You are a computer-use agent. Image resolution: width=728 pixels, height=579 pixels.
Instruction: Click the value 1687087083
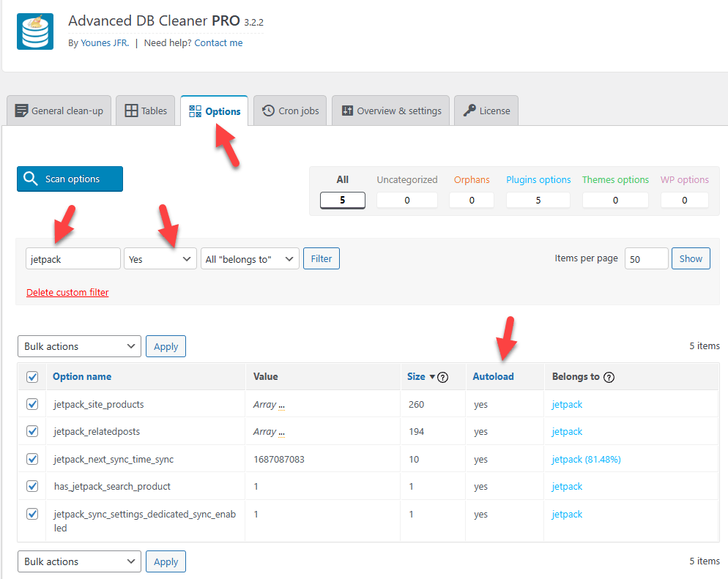point(279,459)
